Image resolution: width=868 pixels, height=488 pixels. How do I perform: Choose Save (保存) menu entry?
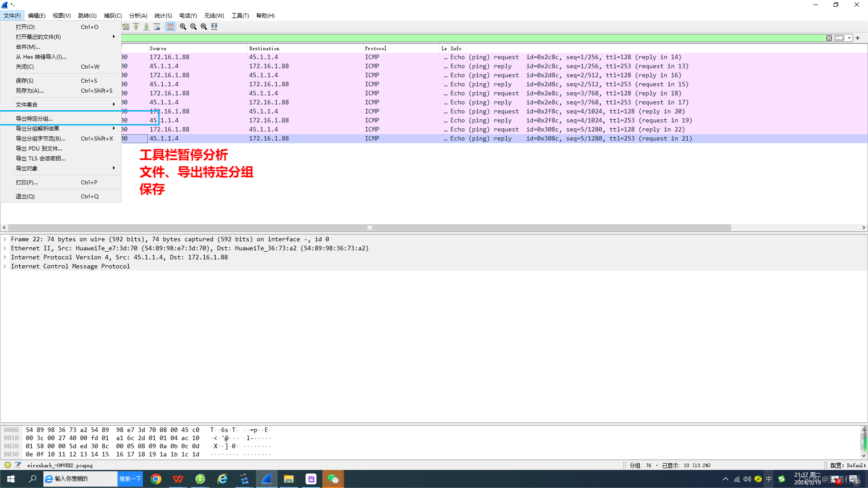point(61,80)
